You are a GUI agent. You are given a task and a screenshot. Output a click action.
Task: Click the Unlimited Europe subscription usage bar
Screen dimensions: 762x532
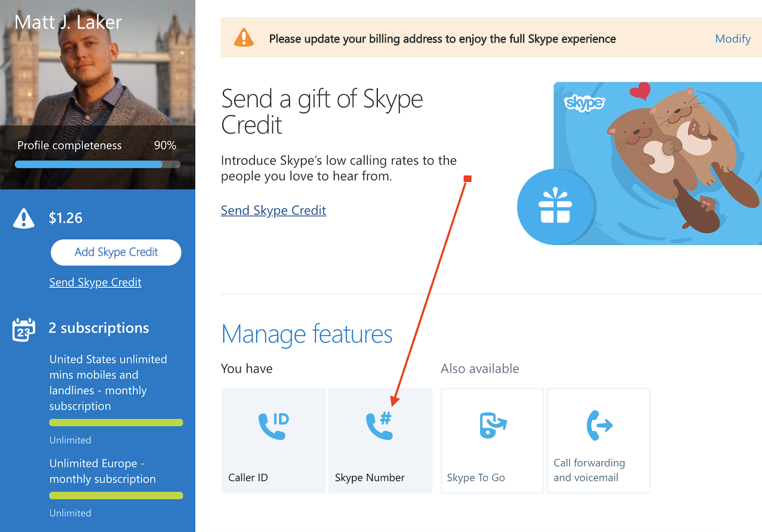point(116,495)
